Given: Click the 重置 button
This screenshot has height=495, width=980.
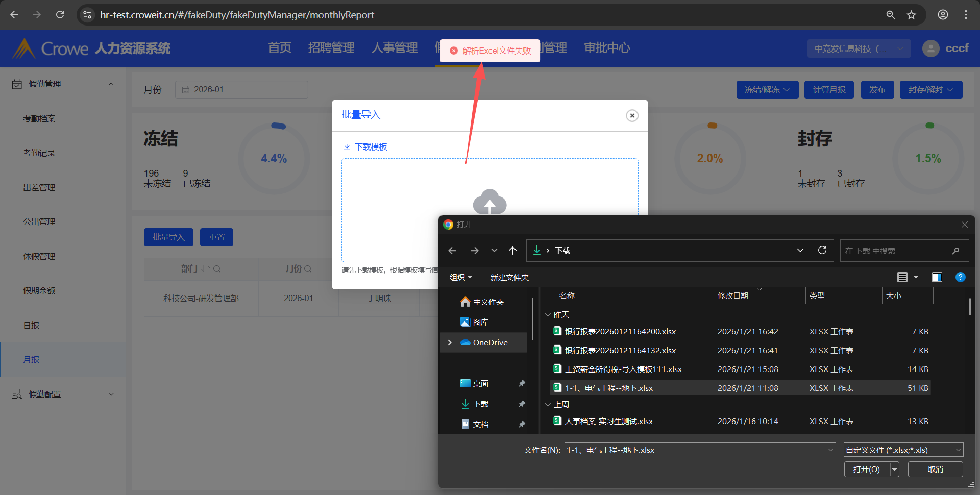Looking at the screenshot, I should tap(216, 237).
